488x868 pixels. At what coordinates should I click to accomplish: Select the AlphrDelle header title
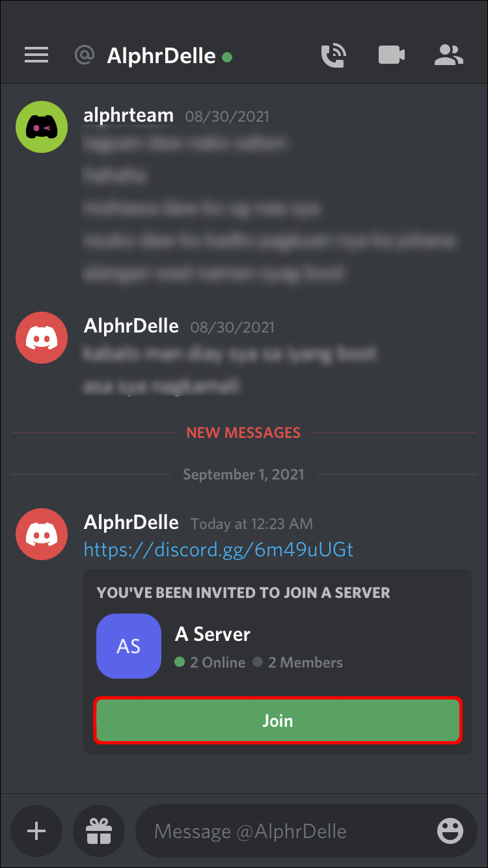161,56
